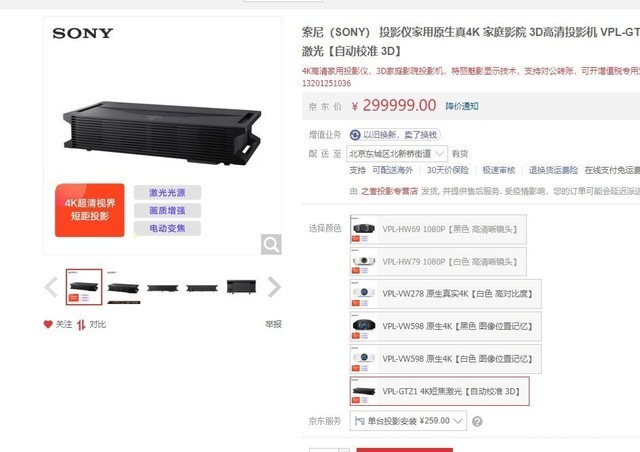Select the second product thumbnail image
Viewport: 640px width, 452px height.
point(123,287)
